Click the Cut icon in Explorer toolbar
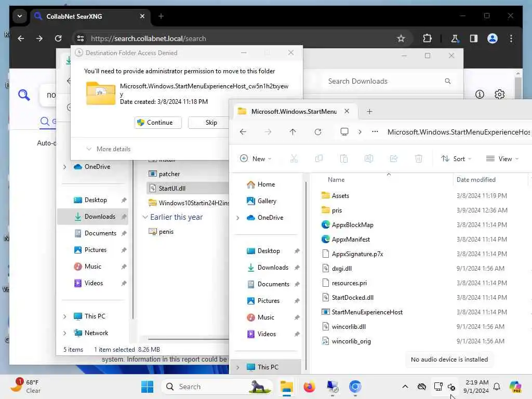This screenshot has height=399, width=532. [294, 158]
